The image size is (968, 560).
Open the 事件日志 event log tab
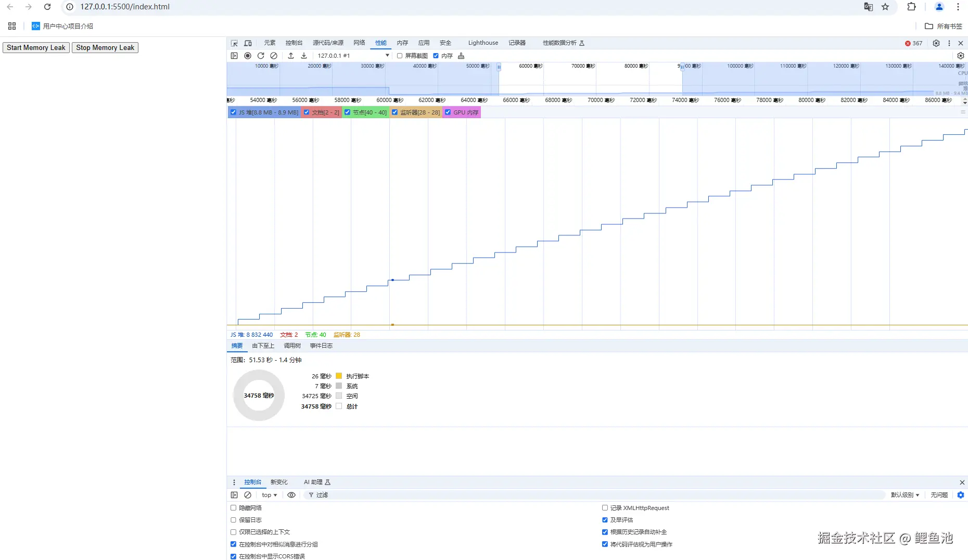coord(321,346)
